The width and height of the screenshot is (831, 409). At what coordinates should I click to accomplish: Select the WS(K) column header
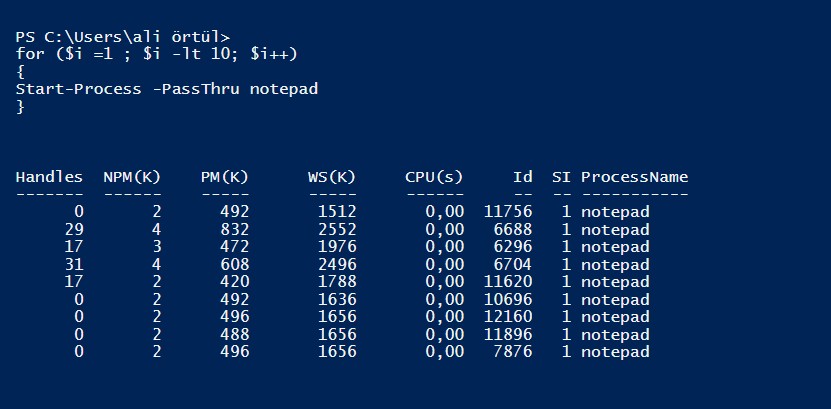tap(332, 177)
